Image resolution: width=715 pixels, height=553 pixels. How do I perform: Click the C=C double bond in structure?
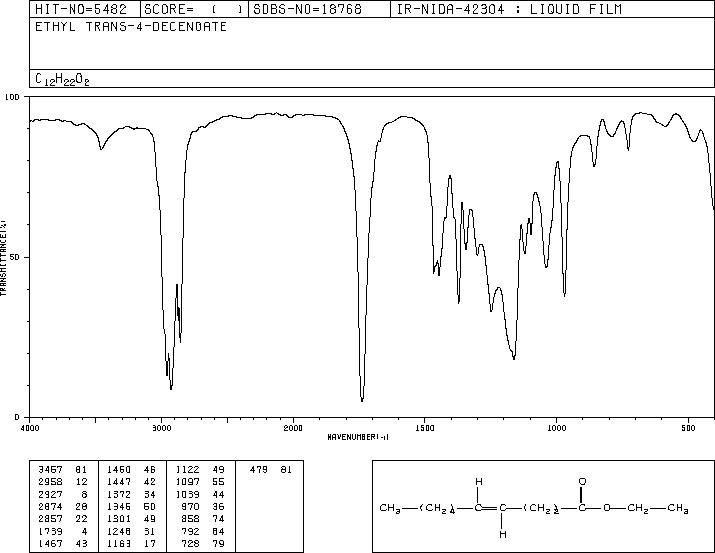pyautogui.click(x=491, y=508)
